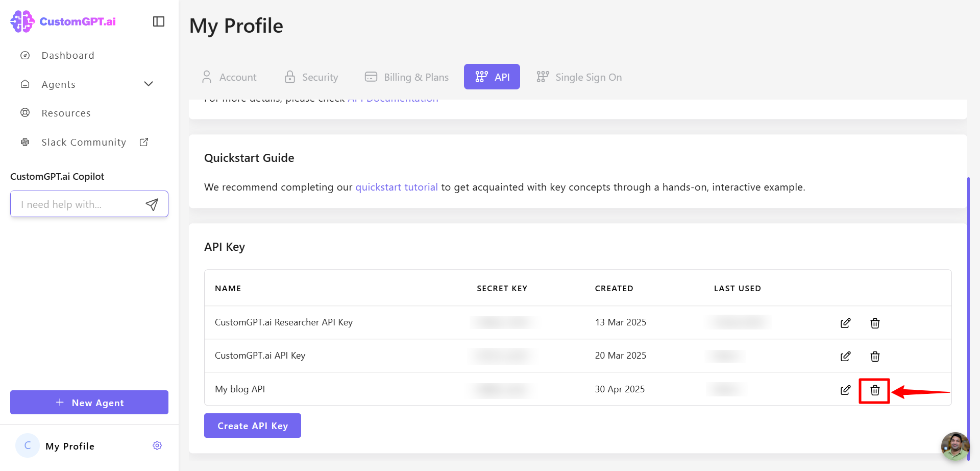This screenshot has height=471, width=980.
Task: Open the support chat avatar bubble
Action: pyautogui.click(x=954, y=446)
